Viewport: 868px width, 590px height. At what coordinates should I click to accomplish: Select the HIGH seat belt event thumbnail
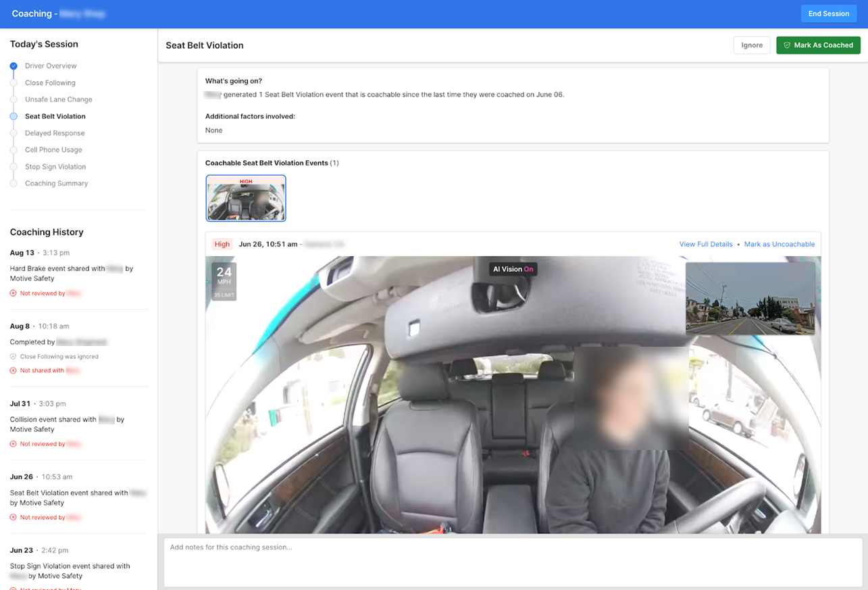246,198
